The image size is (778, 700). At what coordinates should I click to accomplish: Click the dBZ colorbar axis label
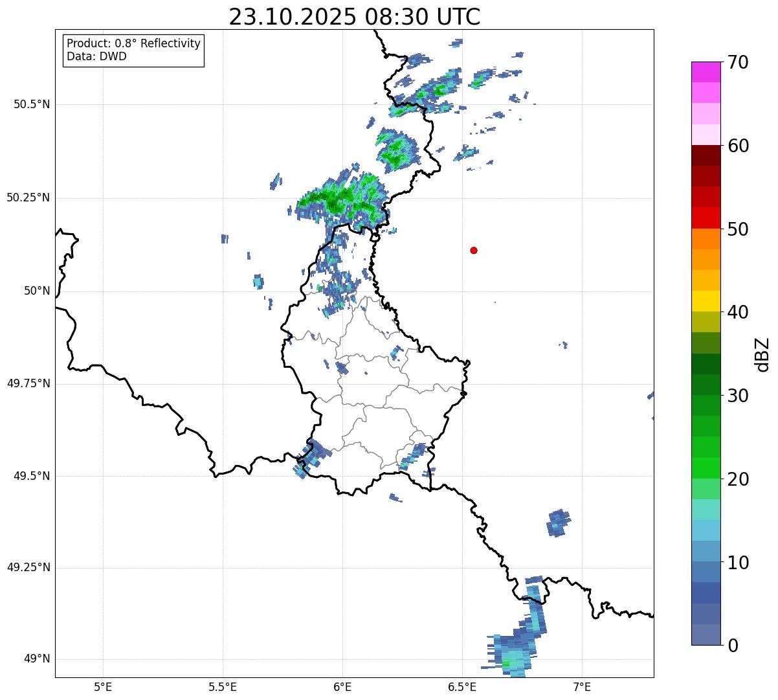[762, 354]
